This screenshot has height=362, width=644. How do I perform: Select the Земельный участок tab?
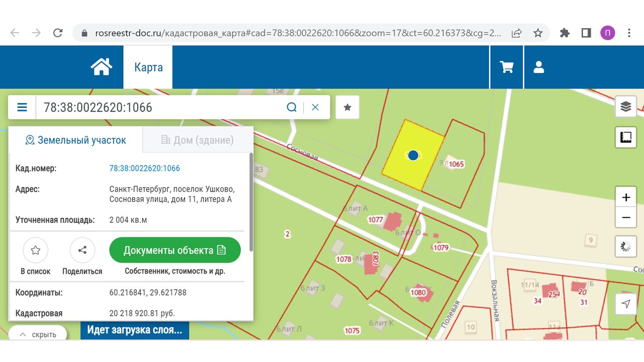point(76,140)
